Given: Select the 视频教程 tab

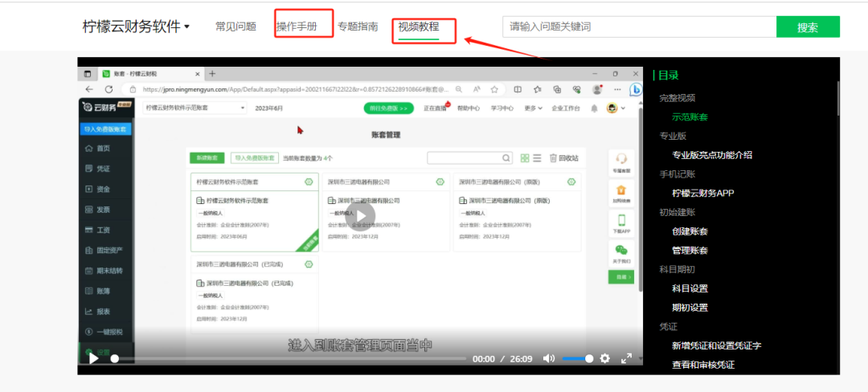Looking at the screenshot, I should click(x=419, y=26).
